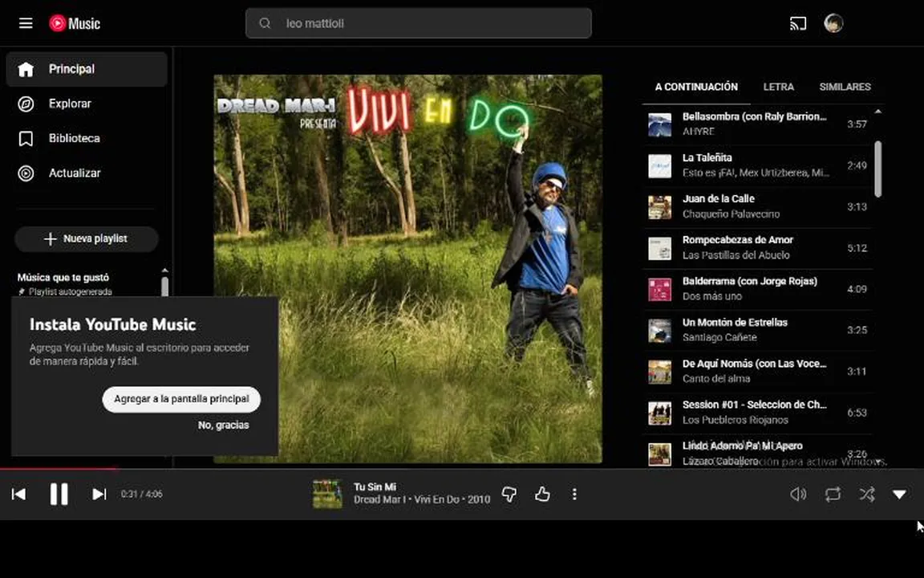Dismiss install prompt with No, gracias

223,425
